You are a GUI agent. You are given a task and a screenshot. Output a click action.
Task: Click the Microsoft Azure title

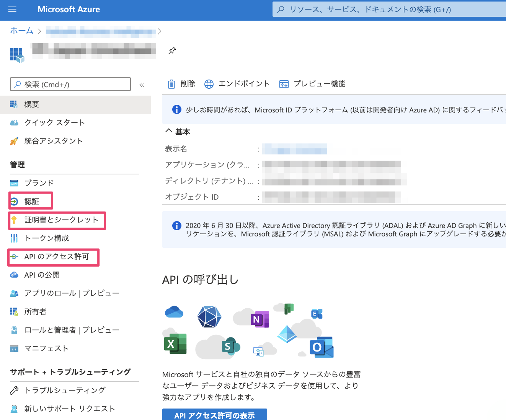point(69,10)
